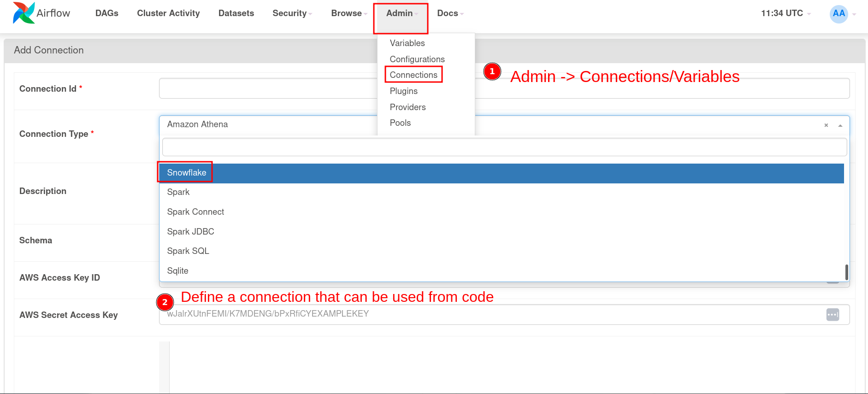Expand the Browse menu
Screen dimensions: 868x394
[x=349, y=13]
